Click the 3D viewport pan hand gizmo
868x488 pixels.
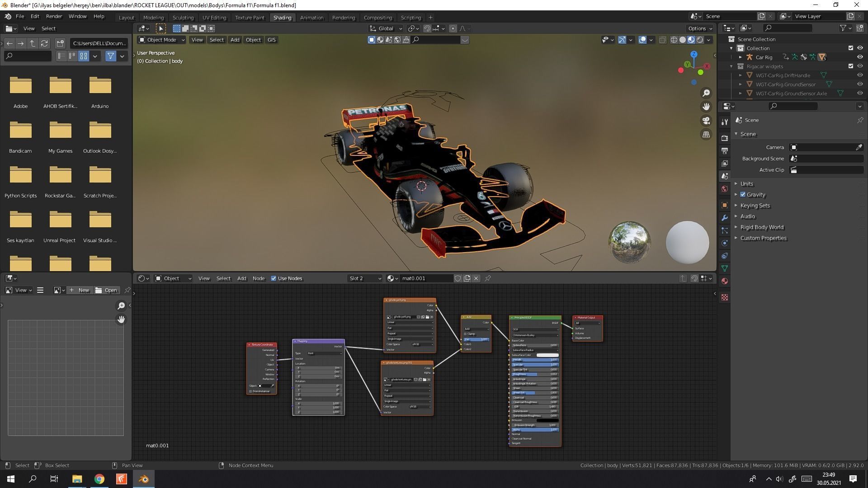[x=706, y=107]
